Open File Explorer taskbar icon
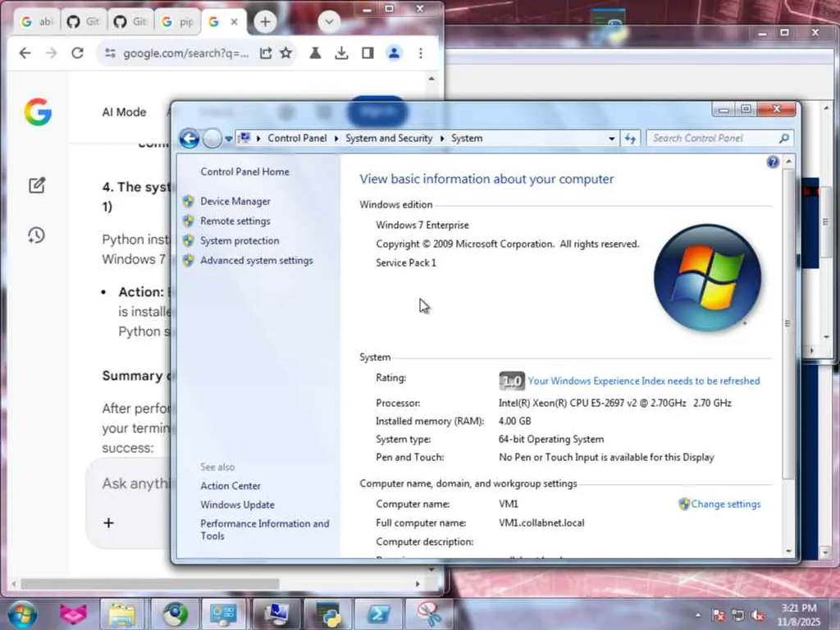The width and height of the screenshot is (840, 630). point(122,614)
